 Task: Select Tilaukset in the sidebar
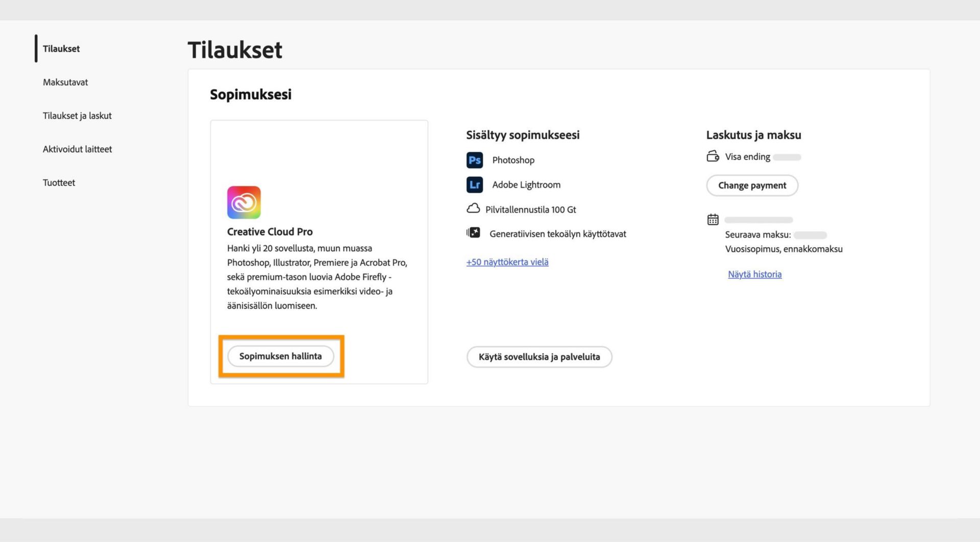tap(61, 49)
